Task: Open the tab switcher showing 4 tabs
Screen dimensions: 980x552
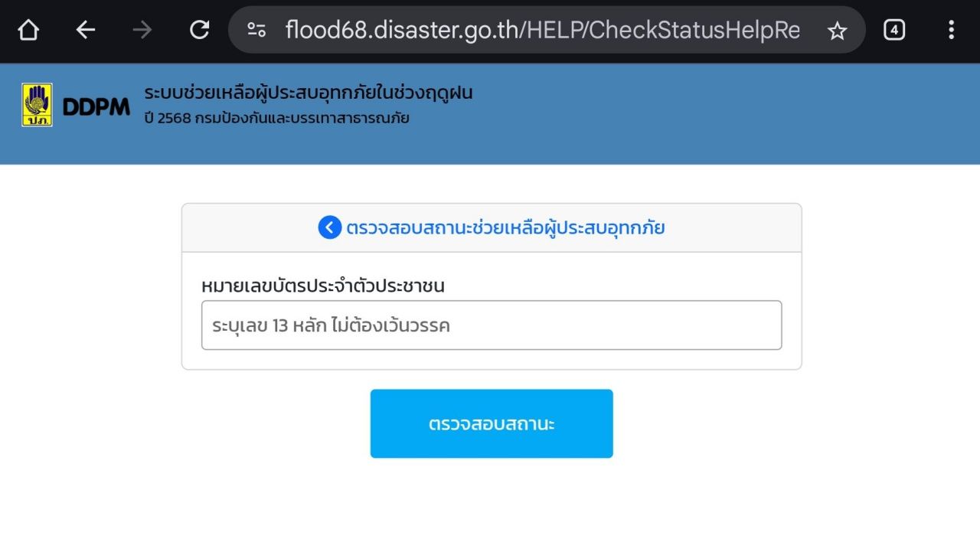Action: (x=894, y=31)
